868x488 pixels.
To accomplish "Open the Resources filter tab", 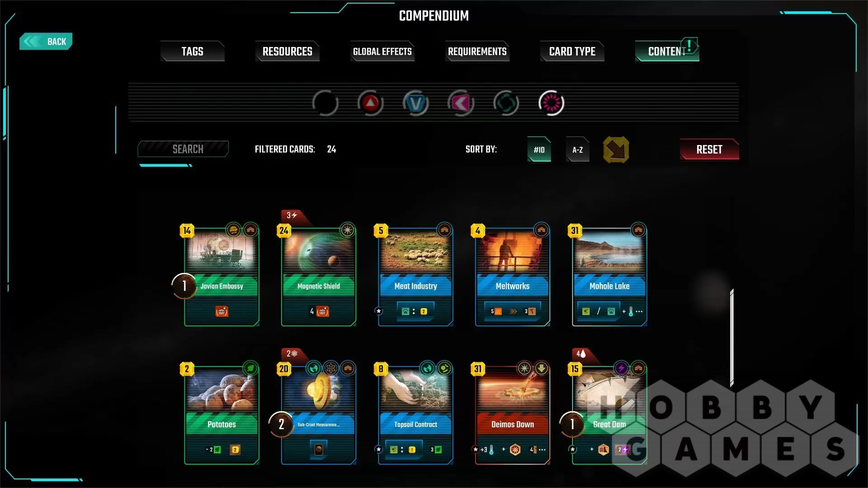I will [x=288, y=51].
